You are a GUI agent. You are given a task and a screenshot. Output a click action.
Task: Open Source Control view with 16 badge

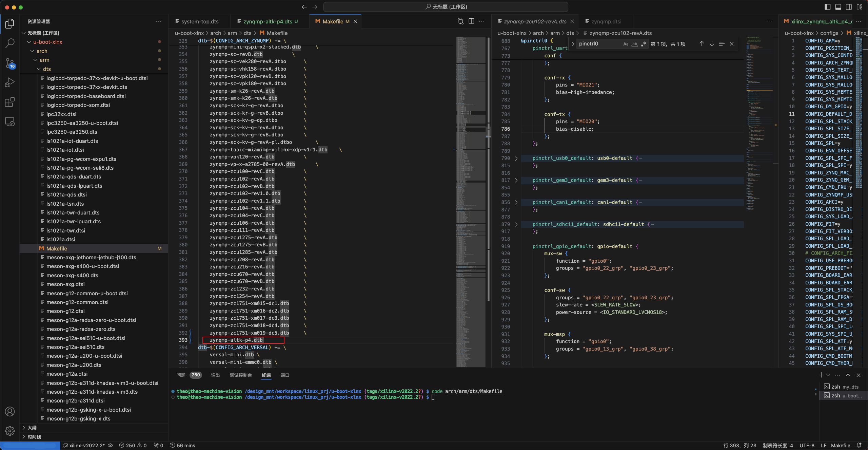(10, 63)
